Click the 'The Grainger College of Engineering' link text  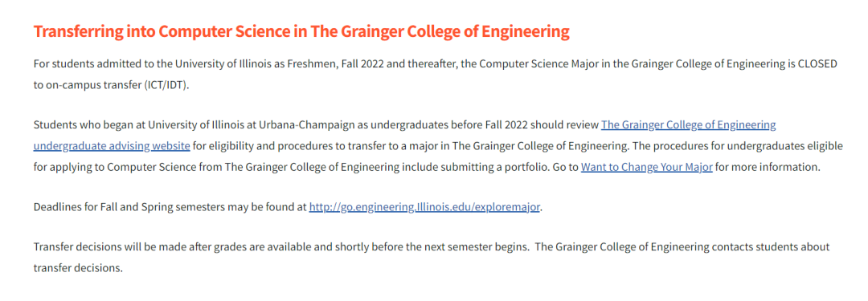tap(688, 124)
